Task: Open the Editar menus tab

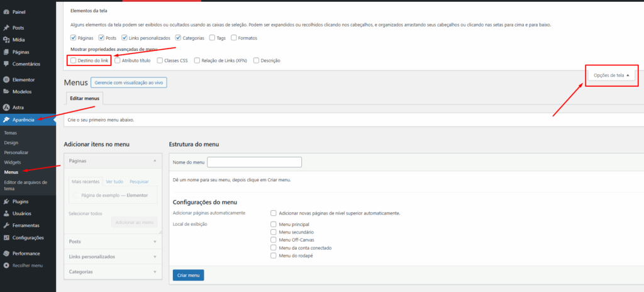Action: tap(85, 98)
